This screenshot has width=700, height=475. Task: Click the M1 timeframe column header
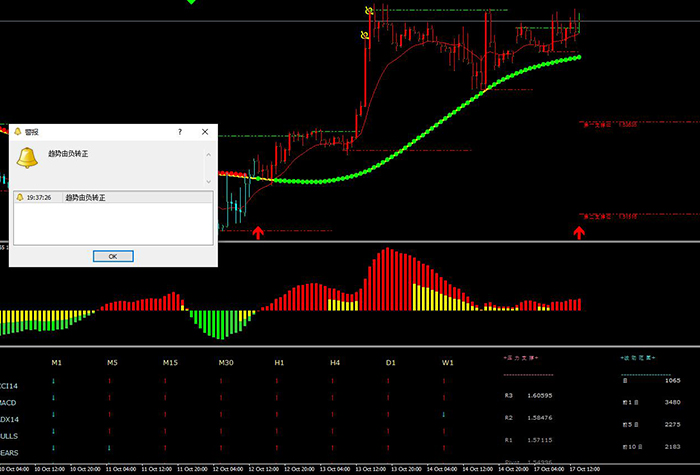coord(56,362)
